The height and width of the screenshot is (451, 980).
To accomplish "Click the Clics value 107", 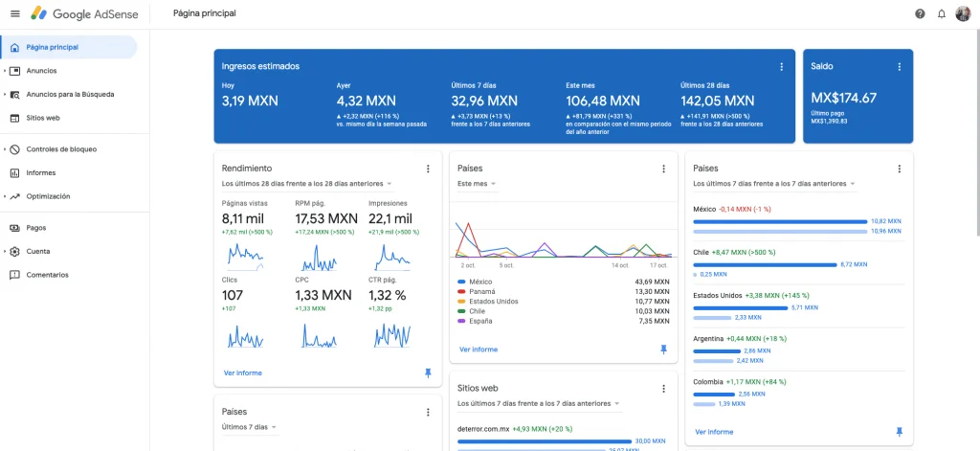I will [232, 295].
